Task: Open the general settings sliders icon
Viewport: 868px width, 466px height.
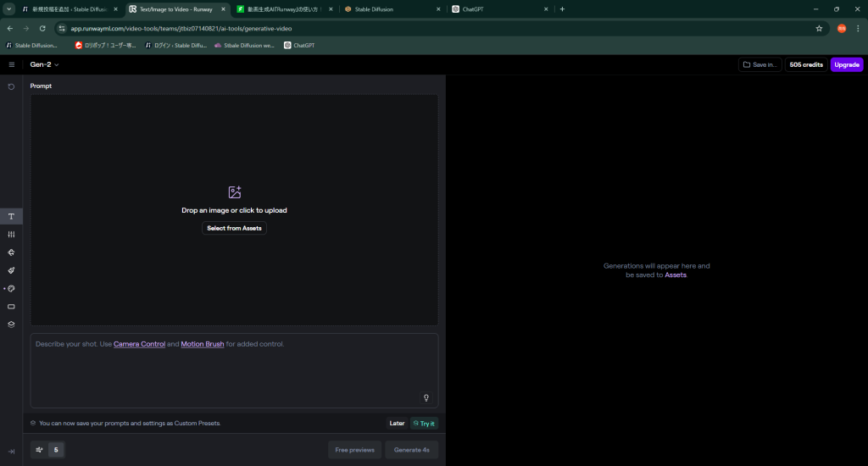Action: (x=11, y=234)
